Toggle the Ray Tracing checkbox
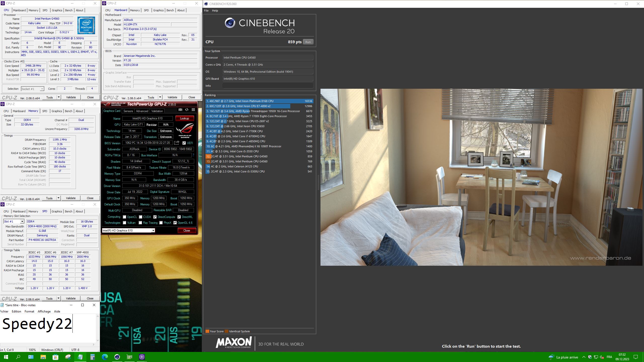Screen dimensions: 644x362 pos(140,223)
